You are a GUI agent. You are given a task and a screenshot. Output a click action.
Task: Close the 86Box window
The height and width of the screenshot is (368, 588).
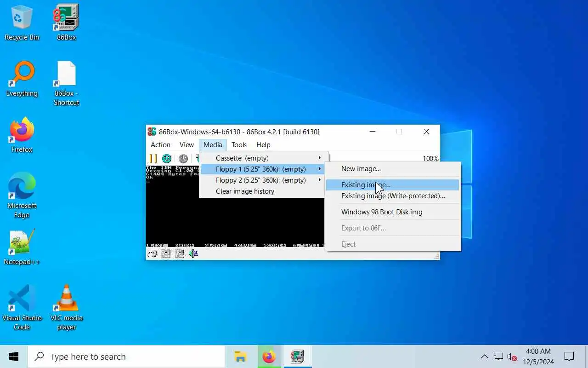coord(426,132)
